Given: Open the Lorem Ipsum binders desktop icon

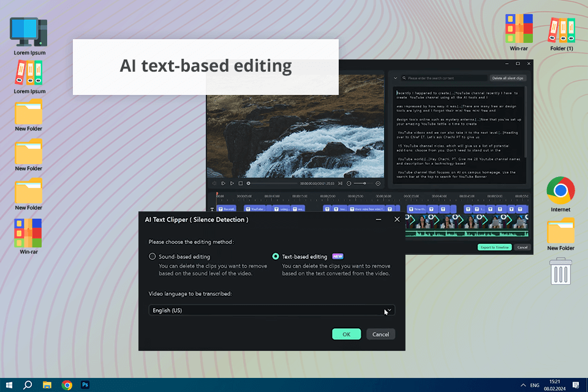Looking at the screenshot, I should pos(29,77).
